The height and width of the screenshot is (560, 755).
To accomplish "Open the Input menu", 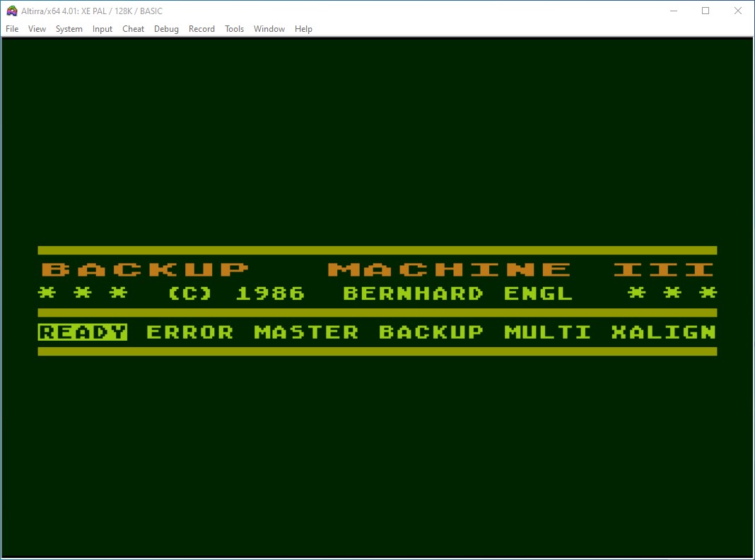I will (x=103, y=29).
